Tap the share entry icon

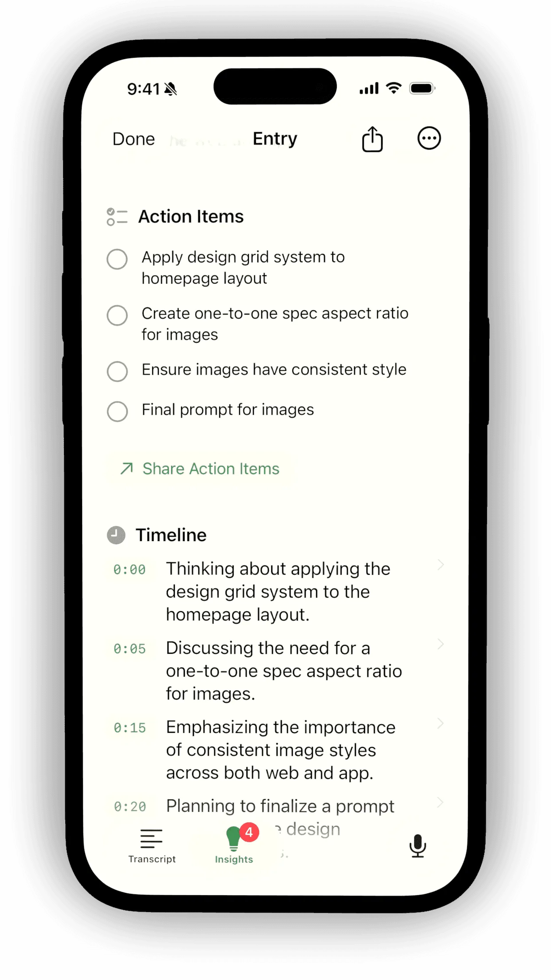tap(373, 138)
